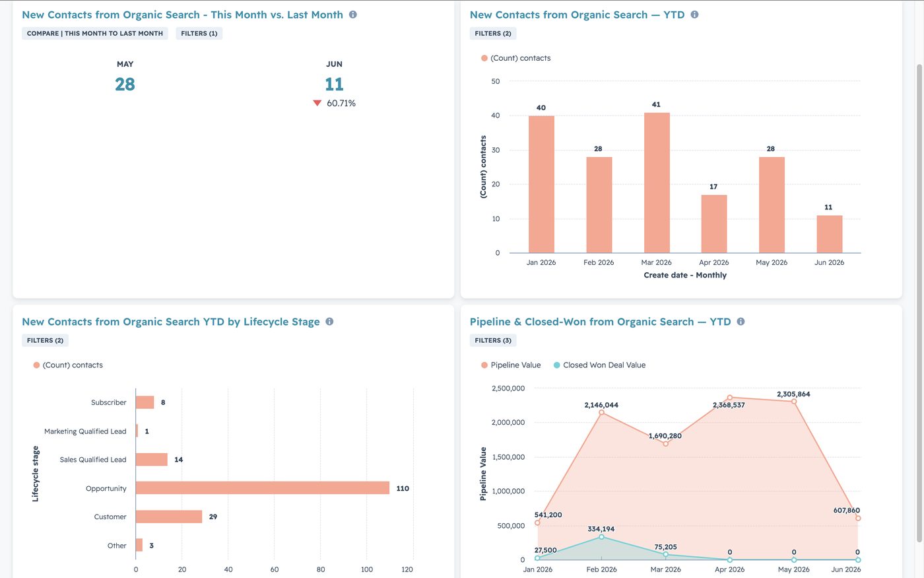Click the red down-triangle next to 60.71%

click(x=317, y=103)
